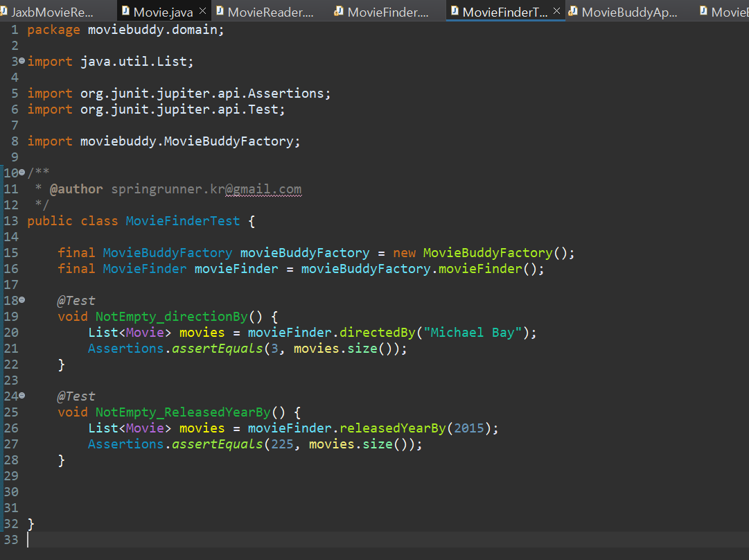Click the file icon on MovieFinder... tab

pos(339,11)
